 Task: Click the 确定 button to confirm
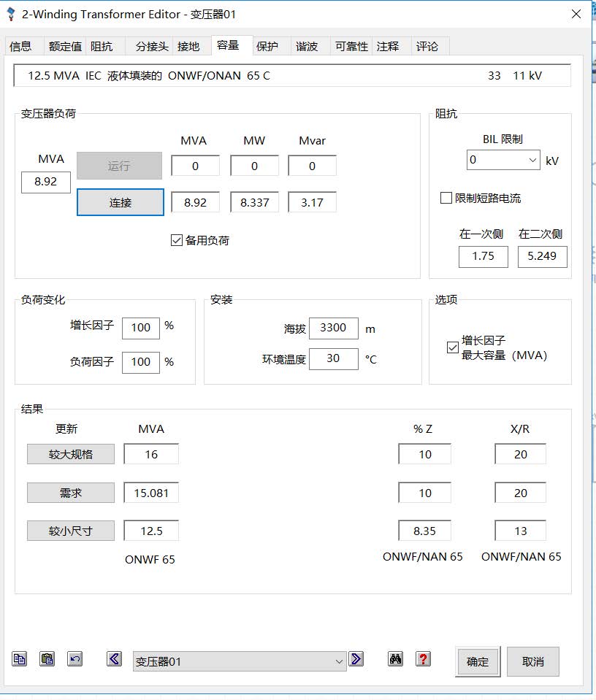click(478, 661)
